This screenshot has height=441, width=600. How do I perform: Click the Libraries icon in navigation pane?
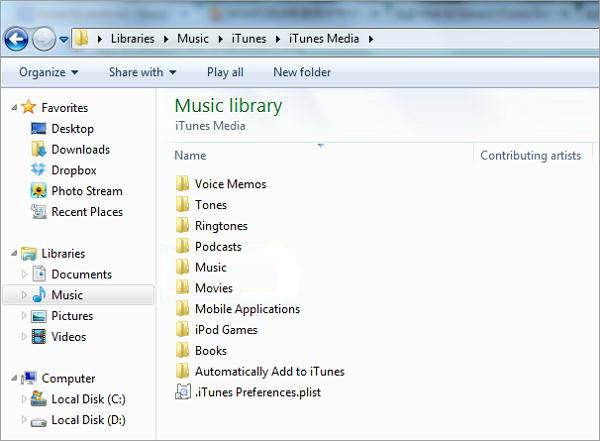tap(29, 253)
